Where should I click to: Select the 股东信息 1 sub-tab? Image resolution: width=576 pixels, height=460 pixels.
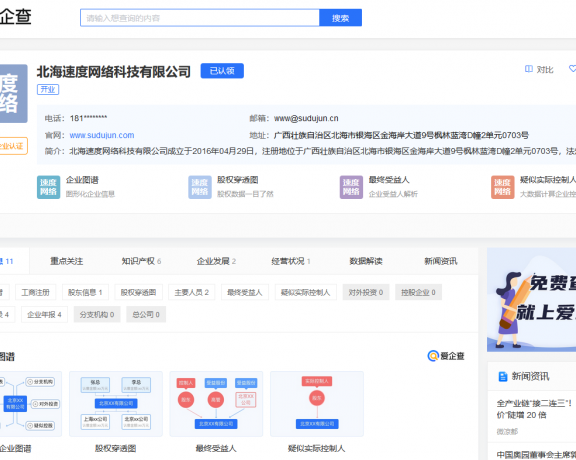pyautogui.click(x=85, y=292)
